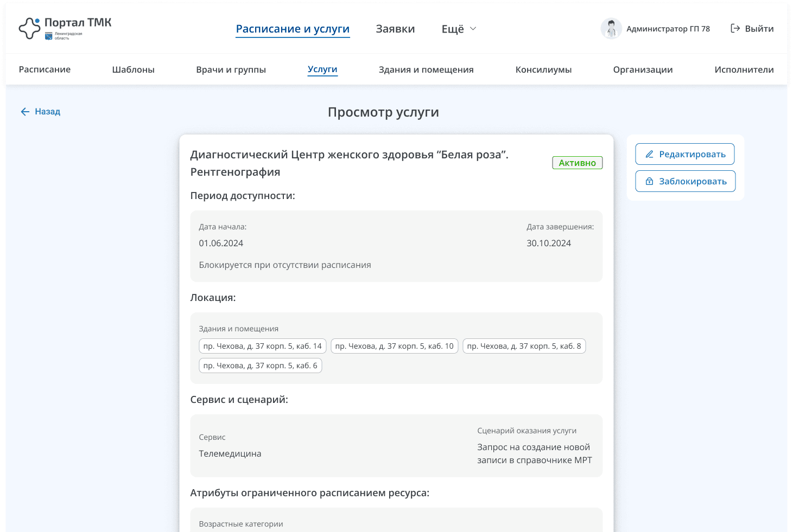
Task: Open the Врачи и группы tab
Action: coord(231,69)
